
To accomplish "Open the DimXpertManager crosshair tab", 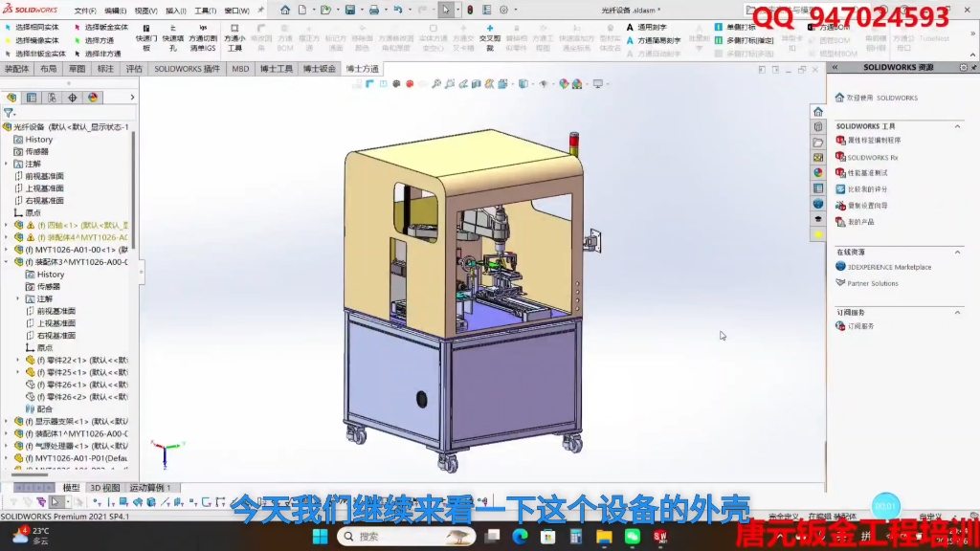I will point(73,98).
